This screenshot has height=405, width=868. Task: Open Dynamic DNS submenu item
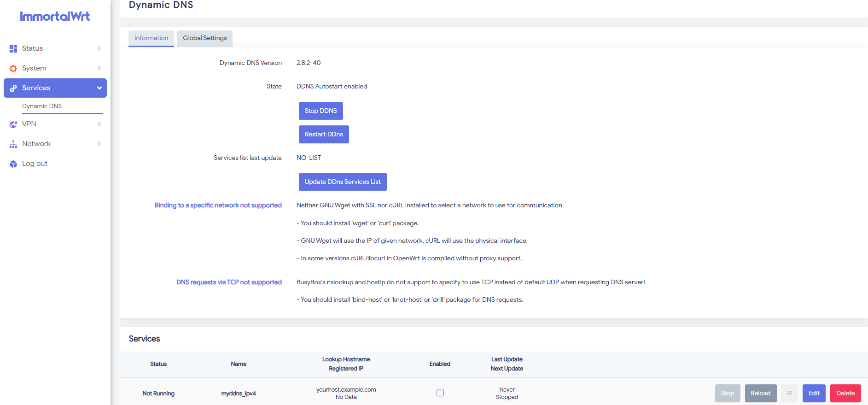tap(42, 106)
